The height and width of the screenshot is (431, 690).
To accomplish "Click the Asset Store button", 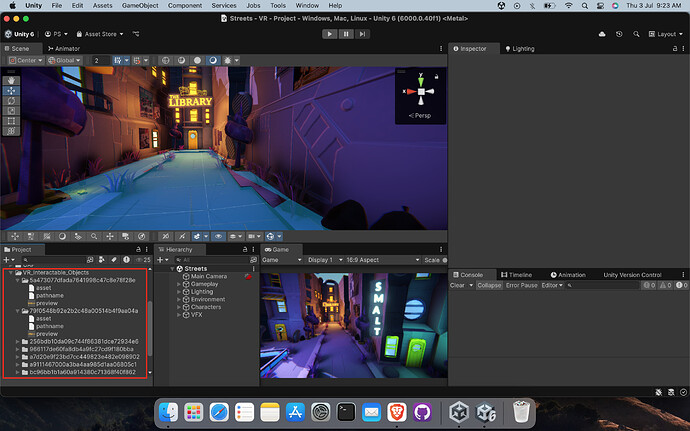I will (x=98, y=34).
